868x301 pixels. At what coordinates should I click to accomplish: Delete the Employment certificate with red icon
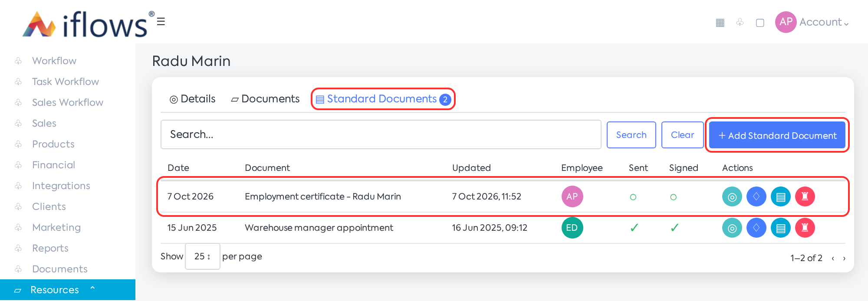[805, 196]
